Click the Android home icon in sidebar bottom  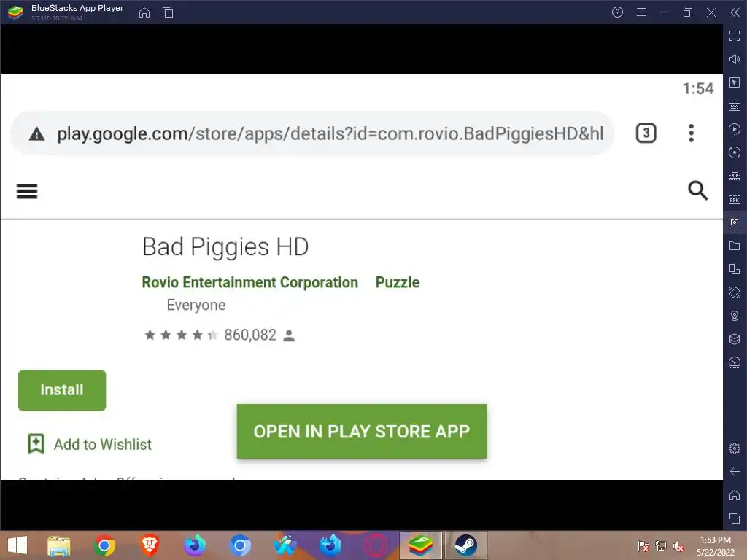tap(735, 495)
